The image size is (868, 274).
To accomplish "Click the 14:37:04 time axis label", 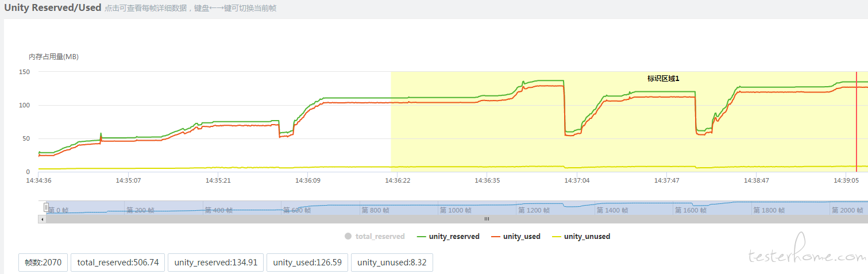I will (577, 180).
